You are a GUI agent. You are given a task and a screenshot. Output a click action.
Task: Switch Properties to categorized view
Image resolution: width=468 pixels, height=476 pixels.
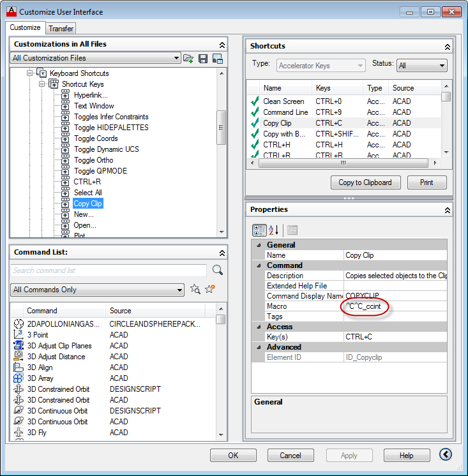tap(259, 230)
